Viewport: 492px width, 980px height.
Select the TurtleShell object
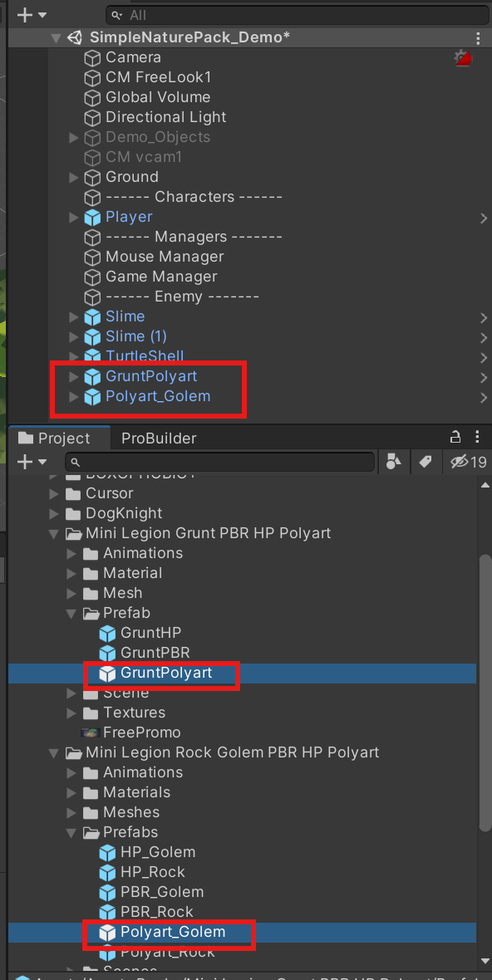tap(145, 356)
